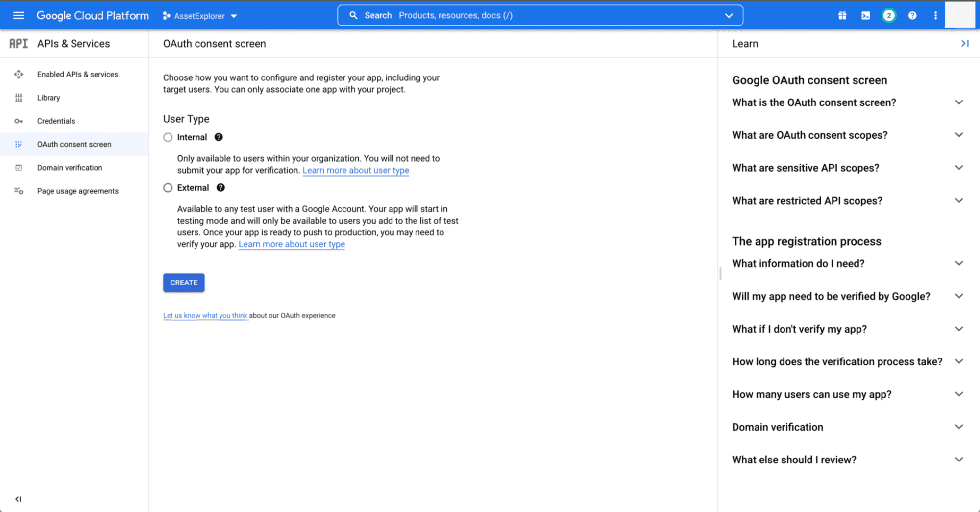Viewport: 980px width, 512px height.
Task: Open 'Learn more about user type' under Internal
Action: point(356,170)
